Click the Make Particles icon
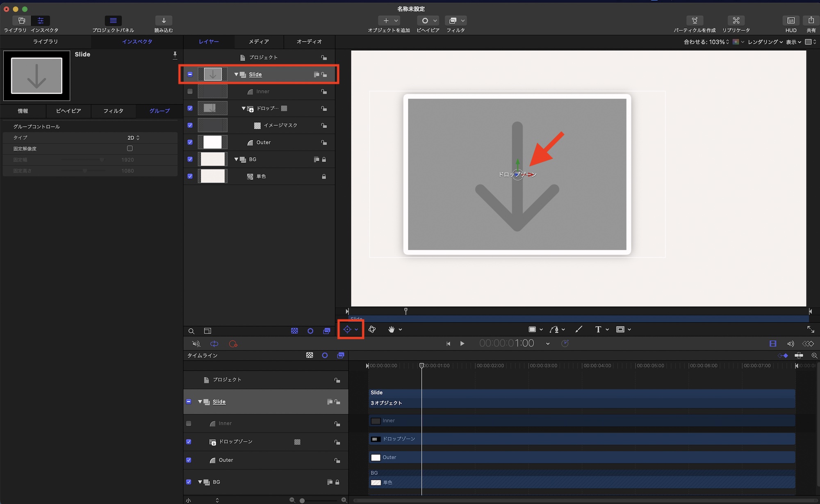 [x=695, y=21]
